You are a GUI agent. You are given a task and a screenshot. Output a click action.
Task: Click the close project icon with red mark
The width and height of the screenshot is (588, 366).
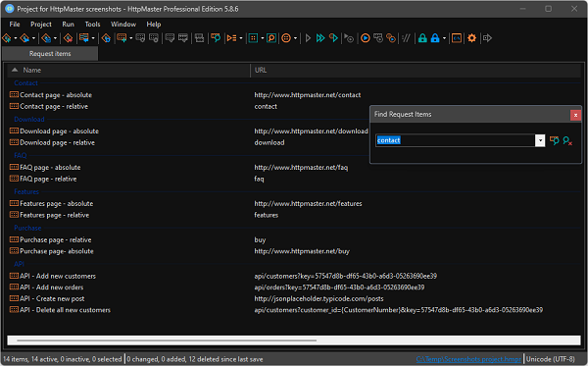point(68,38)
